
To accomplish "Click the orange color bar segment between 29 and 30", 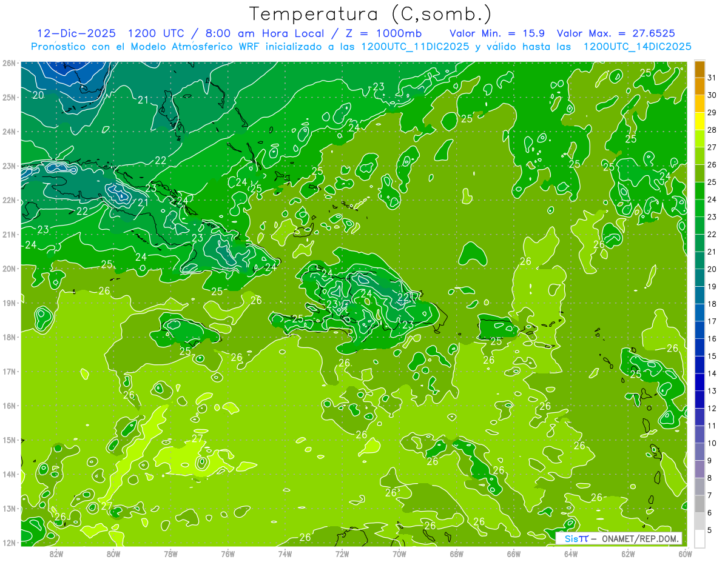I will tap(699, 104).
